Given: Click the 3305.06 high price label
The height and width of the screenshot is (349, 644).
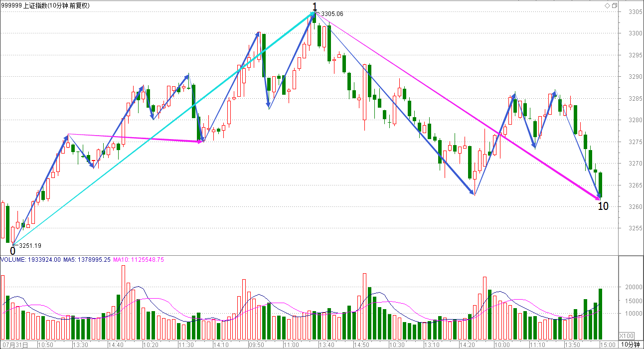Looking at the screenshot, I should pyautogui.click(x=332, y=14).
